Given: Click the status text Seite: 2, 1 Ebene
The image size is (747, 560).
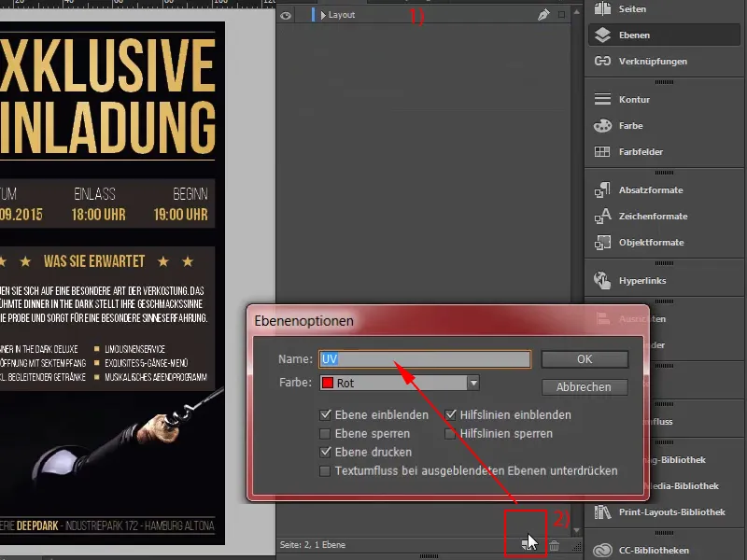Looking at the screenshot, I should [x=313, y=545].
